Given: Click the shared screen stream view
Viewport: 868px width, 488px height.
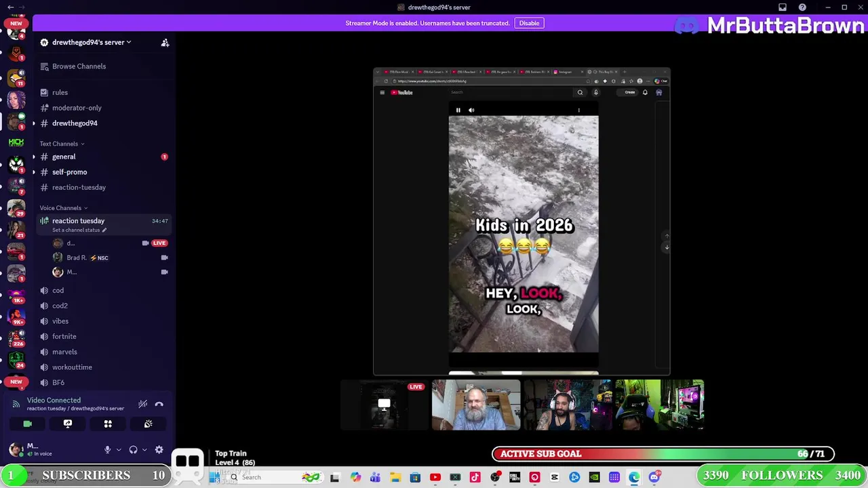Looking at the screenshot, I should [521, 222].
